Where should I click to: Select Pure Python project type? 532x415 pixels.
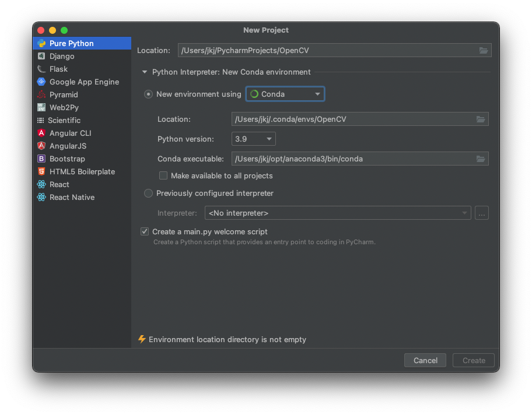(x=82, y=43)
